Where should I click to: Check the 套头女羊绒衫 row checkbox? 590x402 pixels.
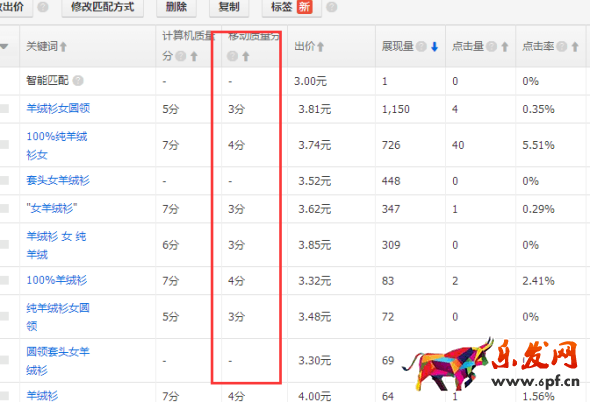(4, 180)
